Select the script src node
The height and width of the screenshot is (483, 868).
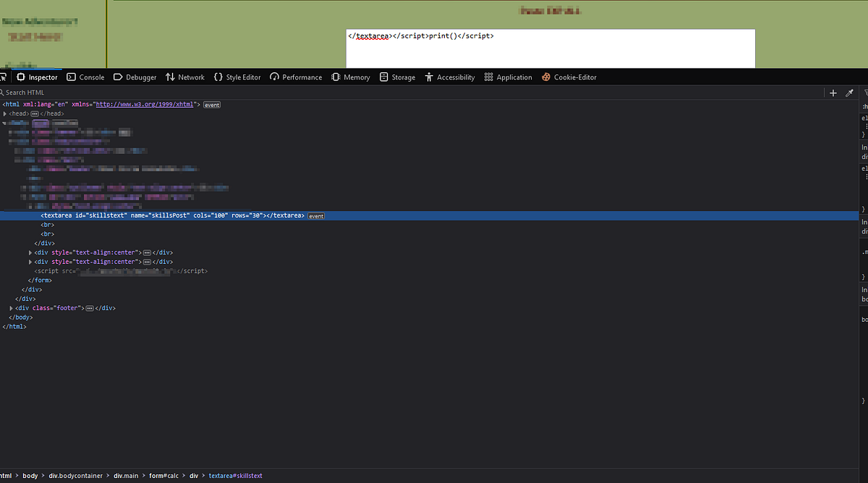(x=121, y=271)
